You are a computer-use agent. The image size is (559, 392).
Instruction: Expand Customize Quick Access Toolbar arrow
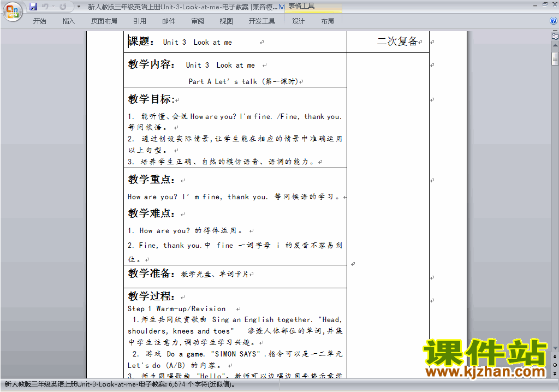click(x=79, y=7)
